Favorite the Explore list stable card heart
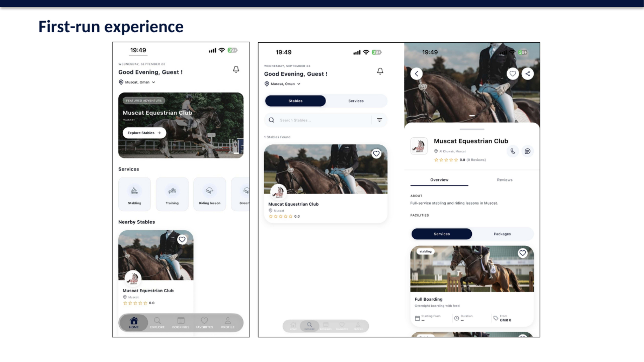The height and width of the screenshot is (362, 644). click(376, 153)
